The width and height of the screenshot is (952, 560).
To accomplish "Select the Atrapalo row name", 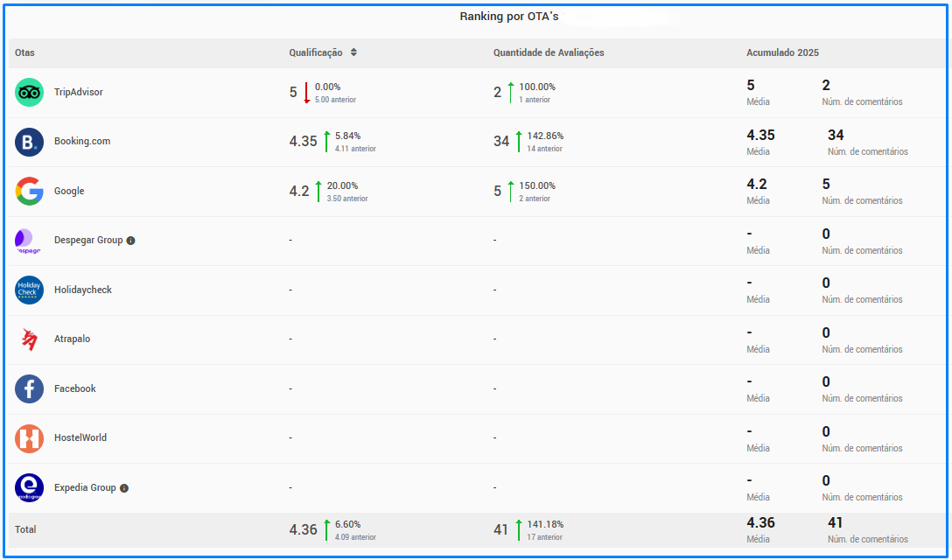I will pyautogui.click(x=73, y=339).
